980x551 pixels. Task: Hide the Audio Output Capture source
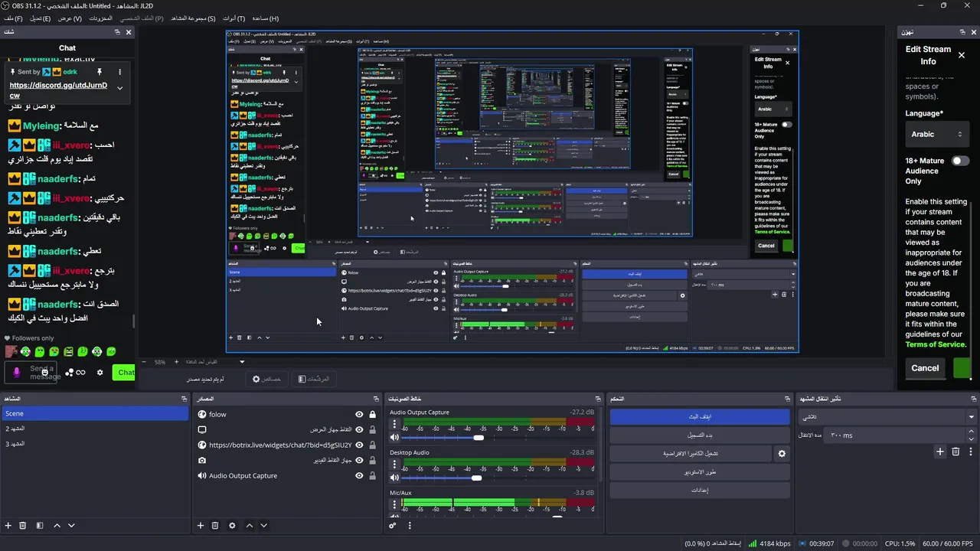(359, 475)
